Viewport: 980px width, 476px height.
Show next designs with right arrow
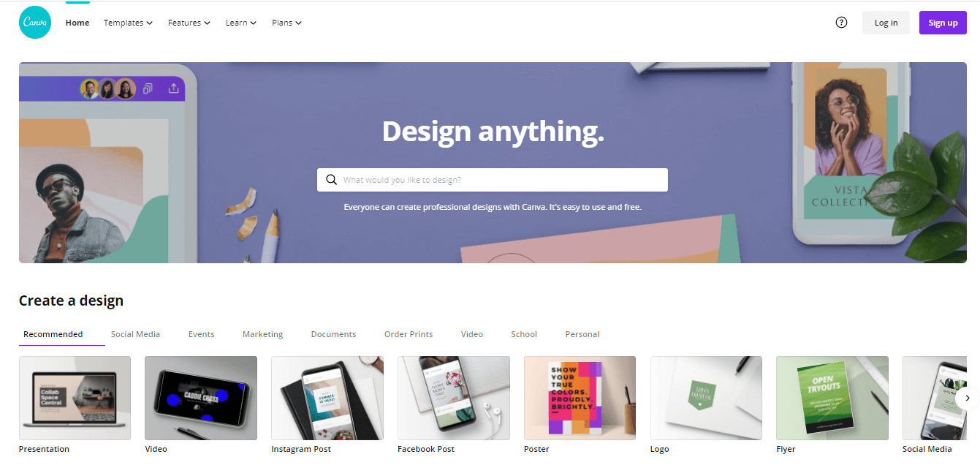(x=967, y=398)
